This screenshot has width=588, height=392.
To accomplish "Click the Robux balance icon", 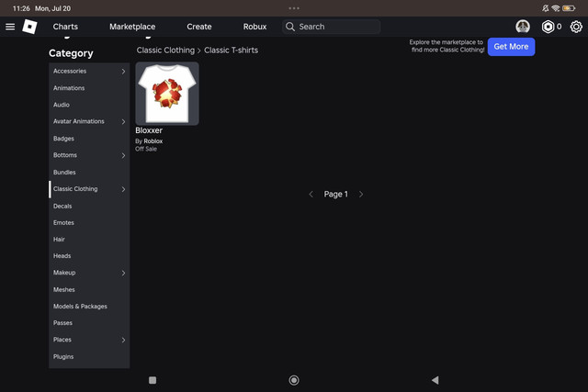I will [x=548, y=27].
